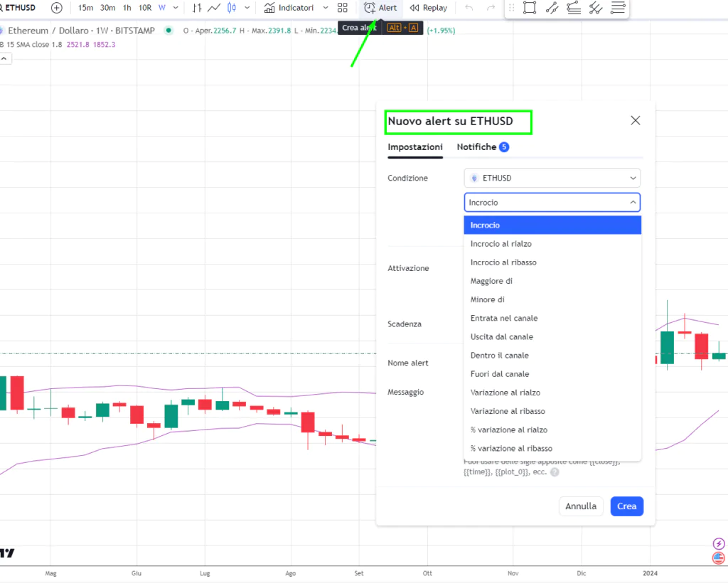Grab the drawing toolbar drag handle
The image size is (728, 586).
coord(512,8)
